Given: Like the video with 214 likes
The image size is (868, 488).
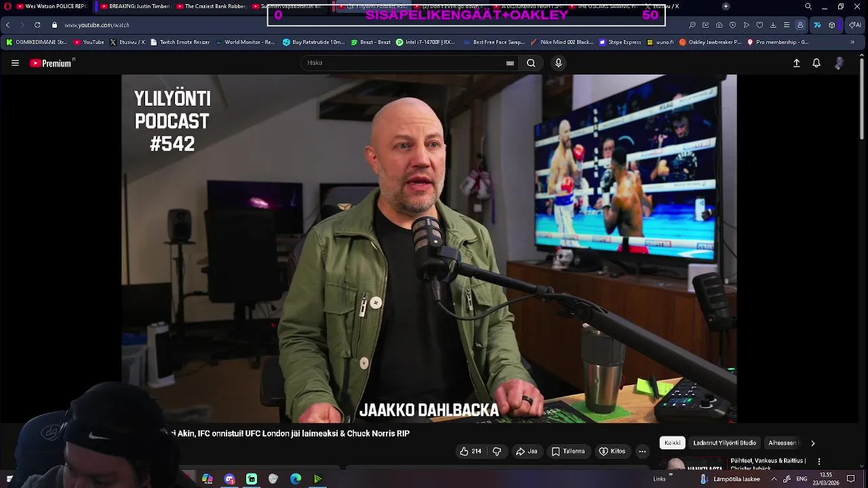Looking at the screenshot, I should tap(470, 451).
